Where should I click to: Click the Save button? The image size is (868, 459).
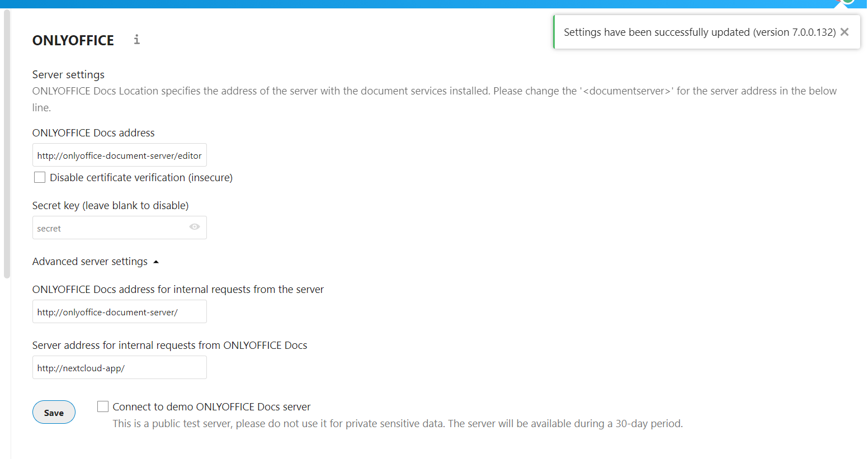tap(54, 412)
